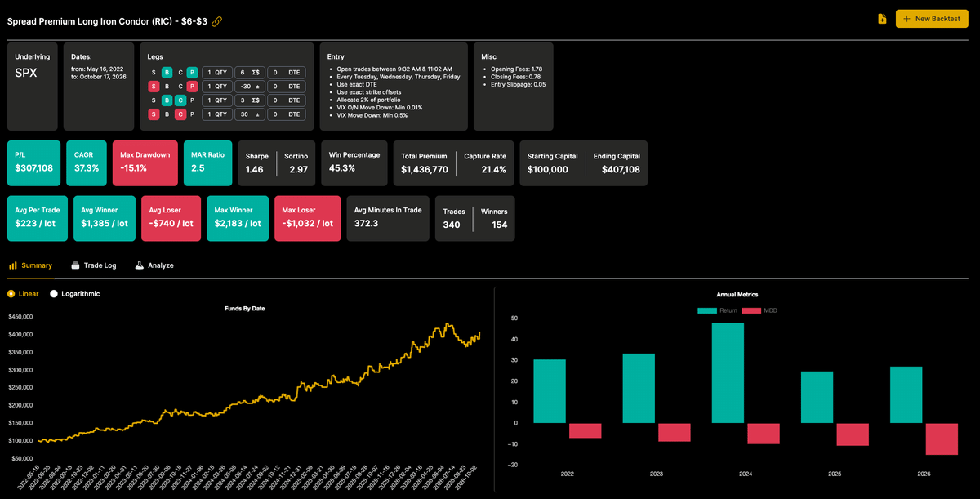Click 'Entry Slippage: 0.05' in Misc
The height and width of the screenshot is (499, 980).
519,84
